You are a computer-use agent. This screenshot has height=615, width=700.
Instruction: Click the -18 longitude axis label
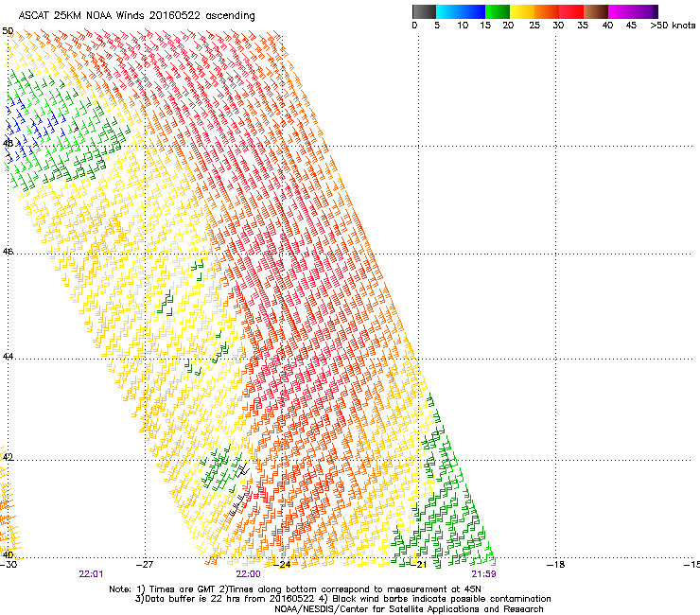click(x=555, y=565)
